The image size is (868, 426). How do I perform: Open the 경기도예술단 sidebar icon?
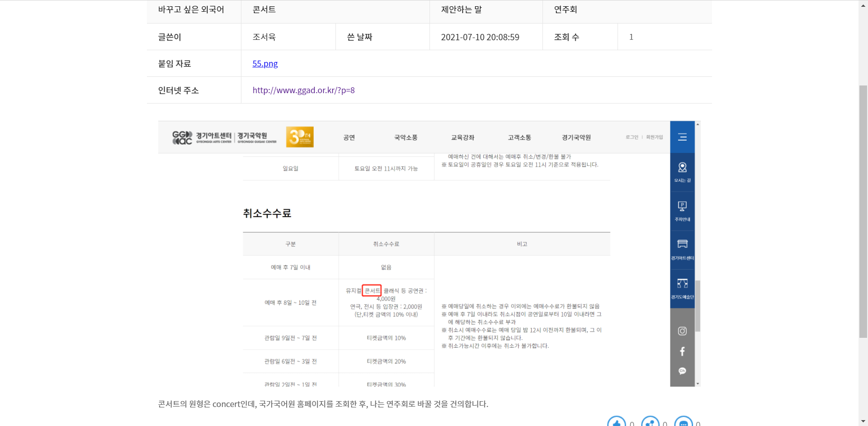pos(682,284)
